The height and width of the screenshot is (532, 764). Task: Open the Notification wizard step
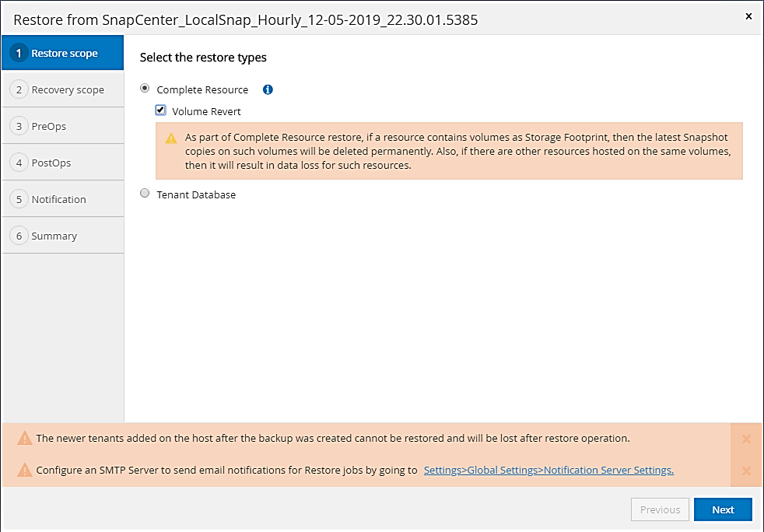point(58,199)
